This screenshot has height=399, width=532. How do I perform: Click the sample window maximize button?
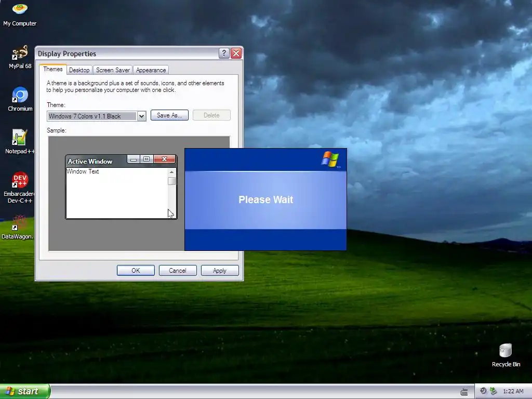pos(147,159)
